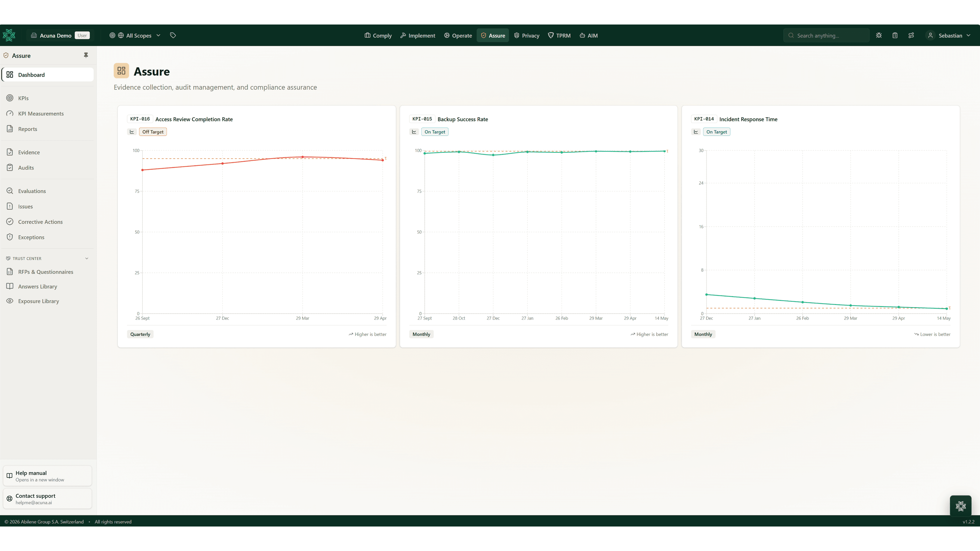
Task: Switch to the Implement module
Action: [x=417, y=35]
